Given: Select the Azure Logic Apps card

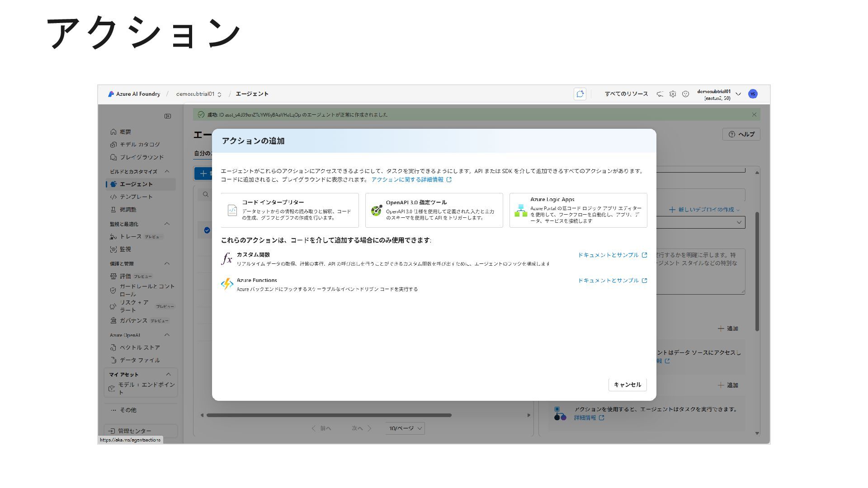Looking at the screenshot, I should pyautogui.click(x=578, y=210).
